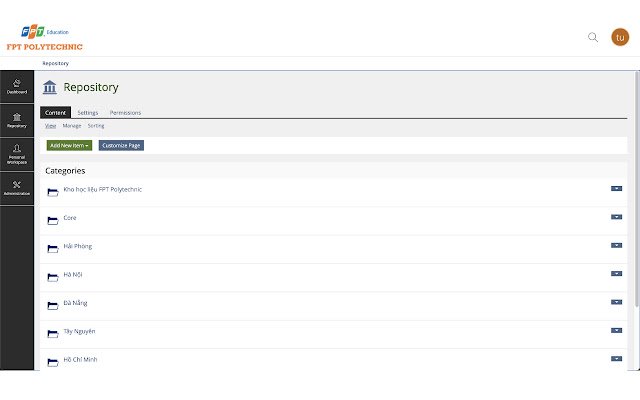Image resolution: width=640 pixels, height=400 pixels.
Task: Select the View sub-tab
Action: click(50, 126)
